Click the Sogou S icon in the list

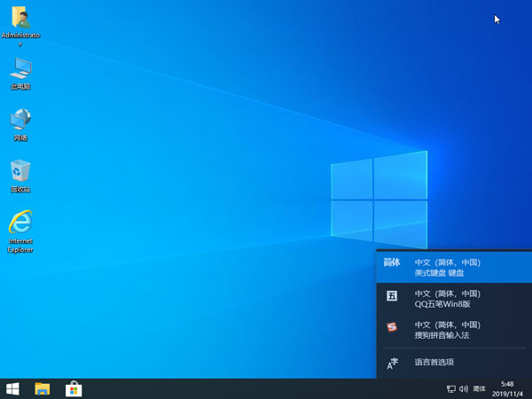[x=392, y=327]
